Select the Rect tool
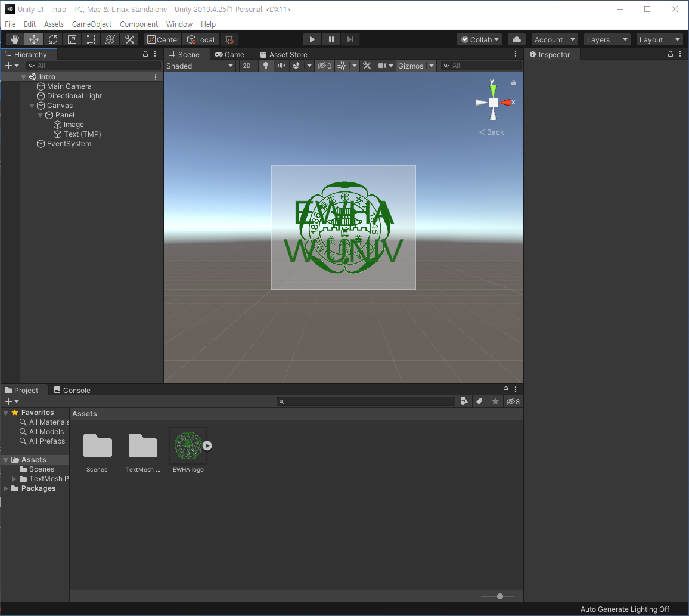Viewport: 689px width, 616px height. click(91, 39)
